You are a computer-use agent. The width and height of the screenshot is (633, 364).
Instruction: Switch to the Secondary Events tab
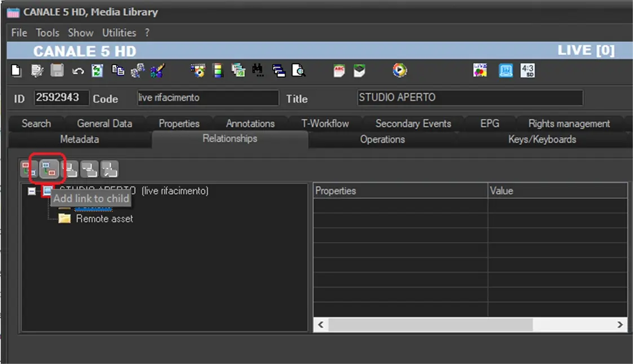point(413,123)
